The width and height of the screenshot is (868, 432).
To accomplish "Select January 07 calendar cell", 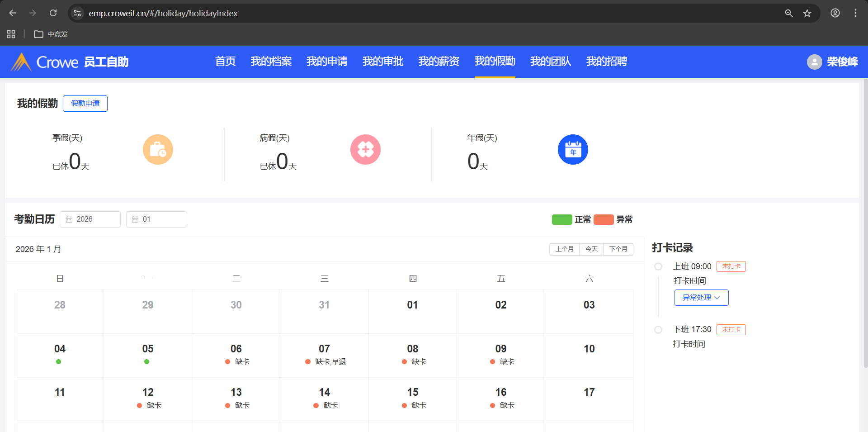I will point(324,355).
